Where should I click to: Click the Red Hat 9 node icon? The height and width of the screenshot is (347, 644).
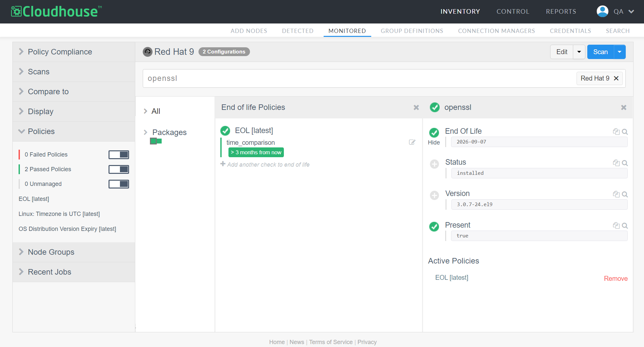click(x=148, y=52)
